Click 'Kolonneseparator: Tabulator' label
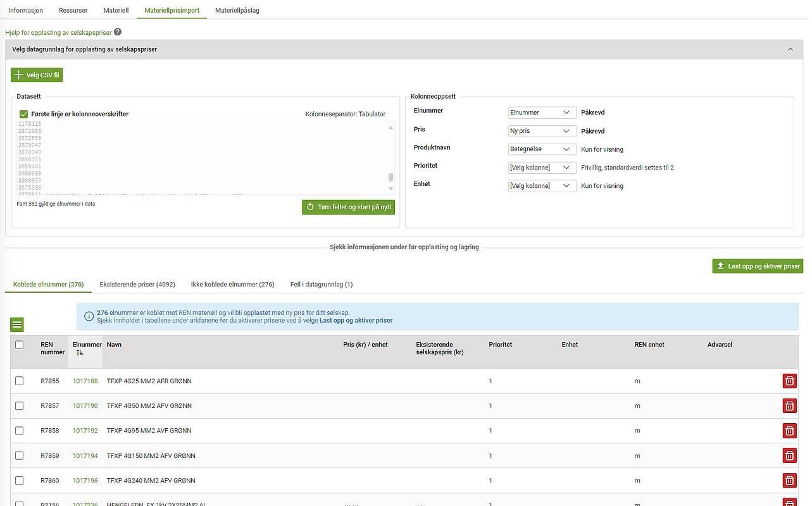 pyautogui.click(x=345, y=114)
